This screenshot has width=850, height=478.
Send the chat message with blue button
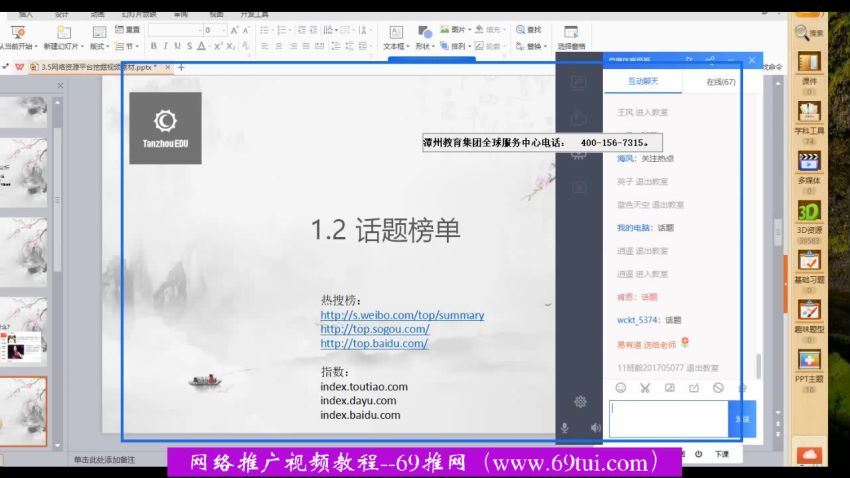tap(742, 419)
